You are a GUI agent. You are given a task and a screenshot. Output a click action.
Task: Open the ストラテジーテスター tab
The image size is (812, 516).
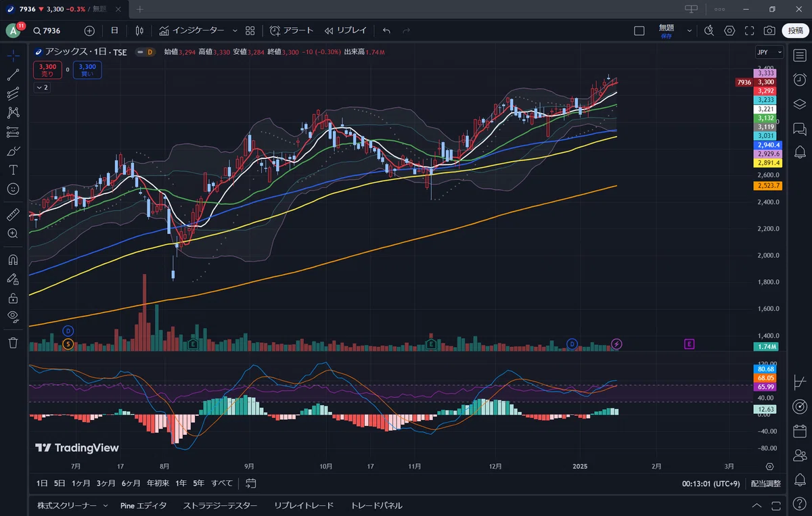[221, 506]
